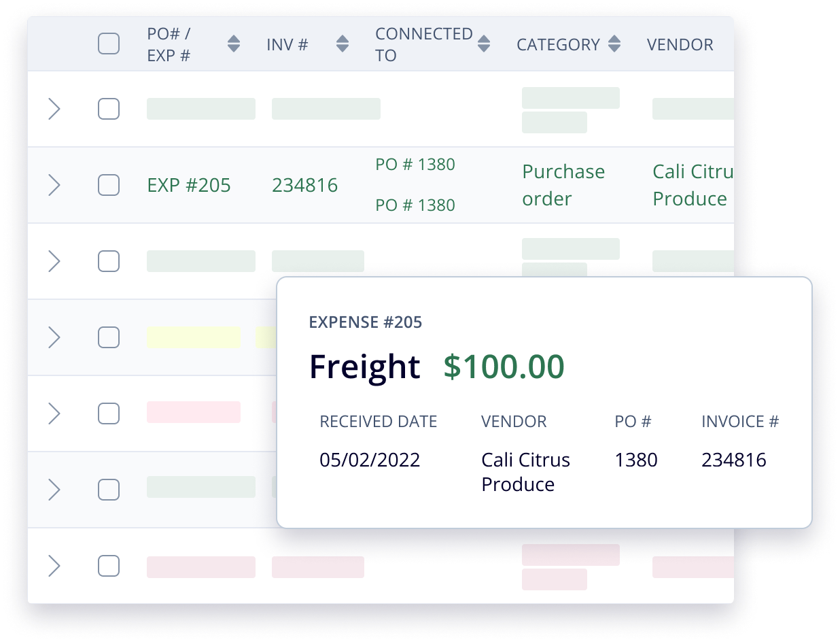Expand the EXP #205 row

tap(55, 185)
